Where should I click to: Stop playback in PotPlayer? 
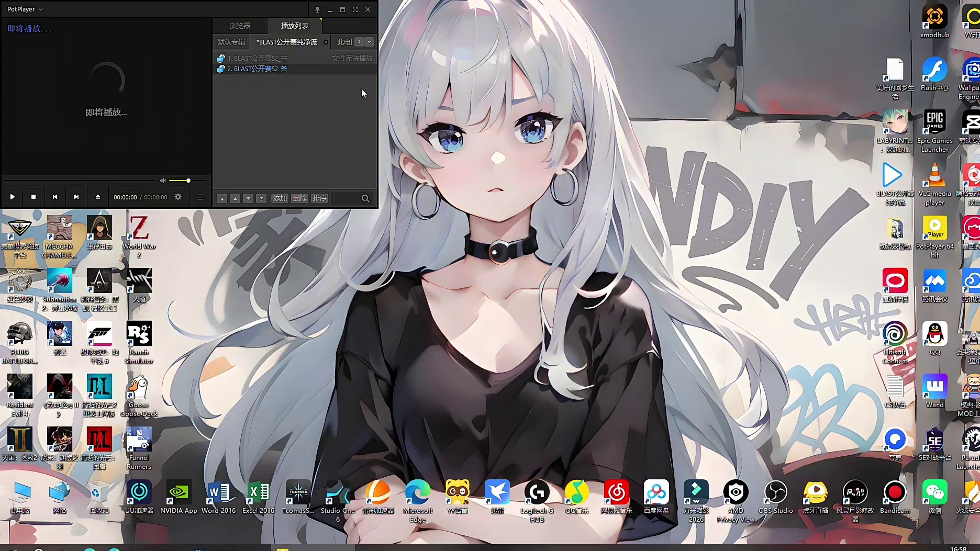34,197
